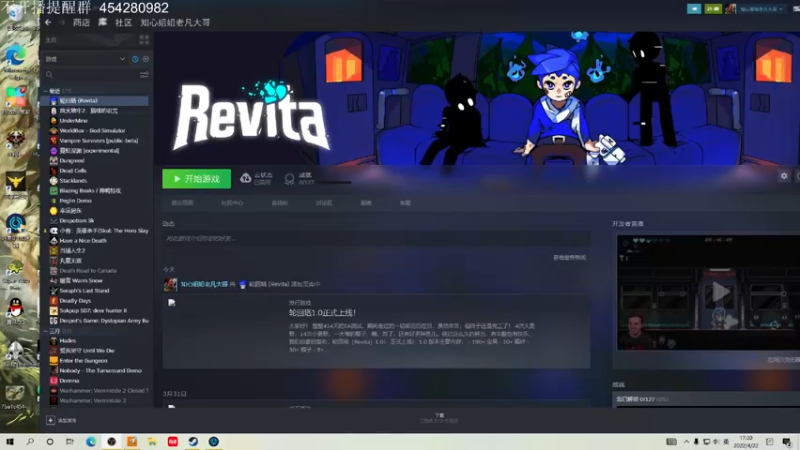Open the Windows Start menu

(10, 441)
